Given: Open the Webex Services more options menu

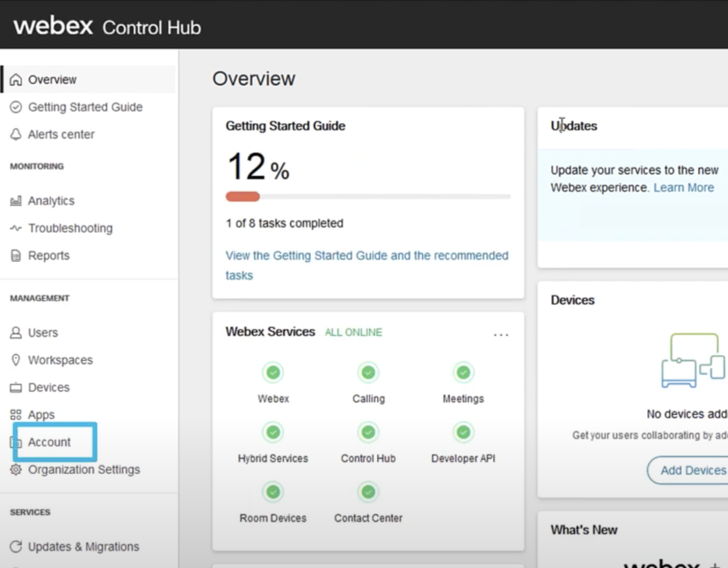Looking at the screenshot, I should (501, 335).
